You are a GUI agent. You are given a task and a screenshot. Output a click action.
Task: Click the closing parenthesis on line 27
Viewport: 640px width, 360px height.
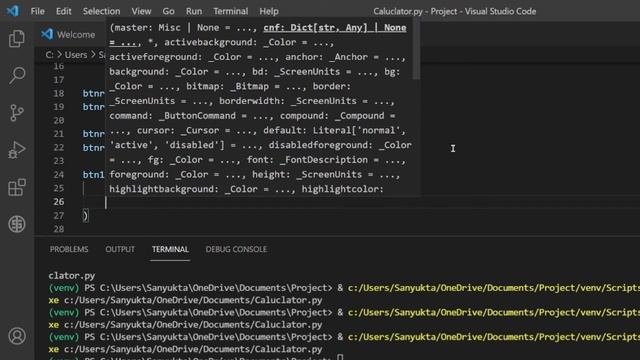tap(85, 216)
